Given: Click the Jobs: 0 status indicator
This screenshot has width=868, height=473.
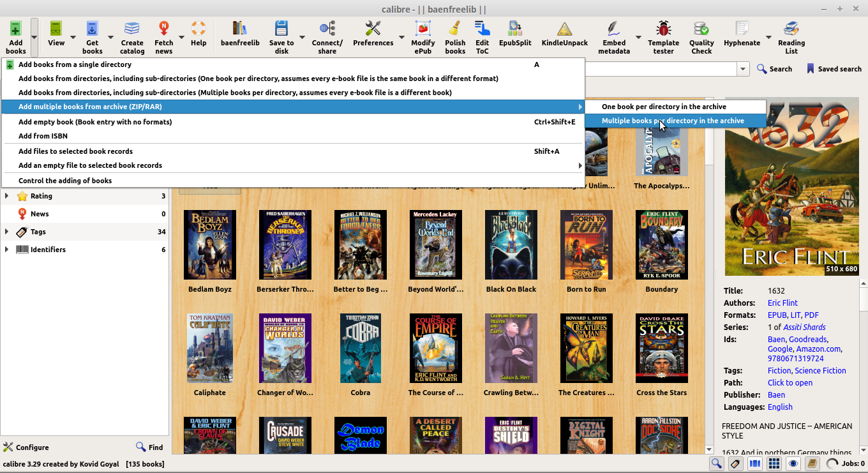Looking at the screenshot, I should 846,464.
